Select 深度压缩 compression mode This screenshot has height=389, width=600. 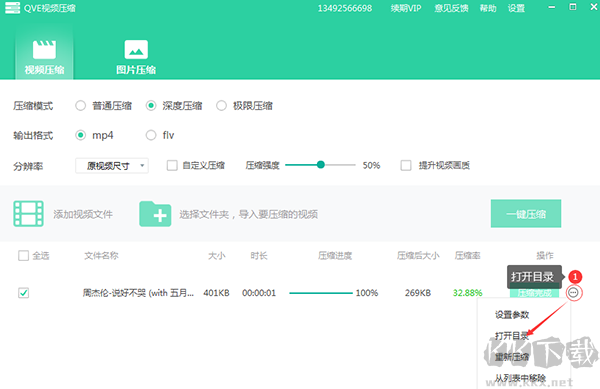pos(151,106)
